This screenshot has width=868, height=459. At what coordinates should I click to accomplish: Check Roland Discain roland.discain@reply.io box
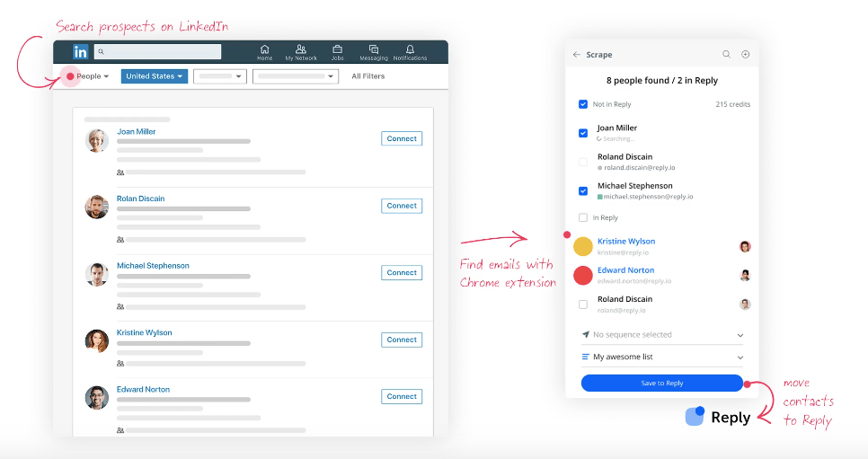pyautogui.click(x=583, y=163)
